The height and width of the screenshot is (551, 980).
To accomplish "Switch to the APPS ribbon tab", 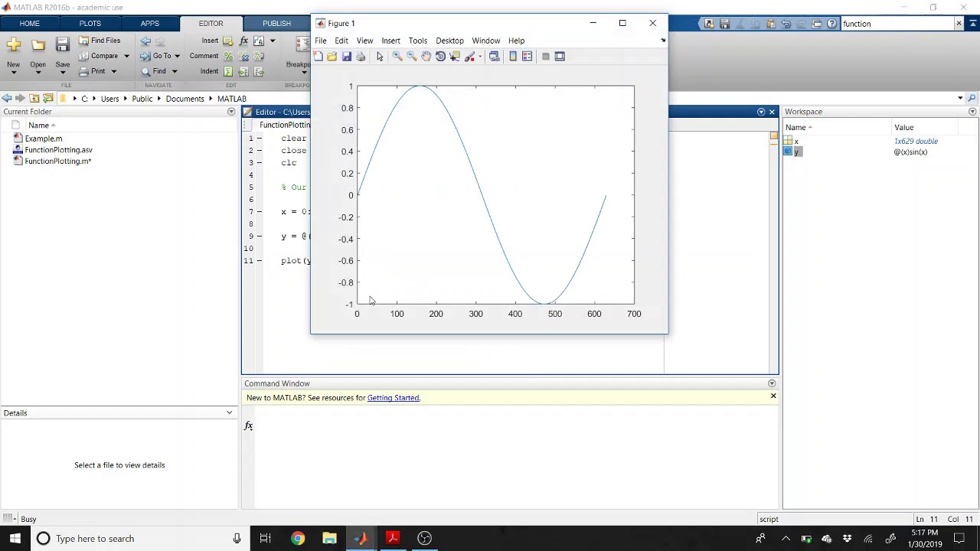I will (149, 24).
